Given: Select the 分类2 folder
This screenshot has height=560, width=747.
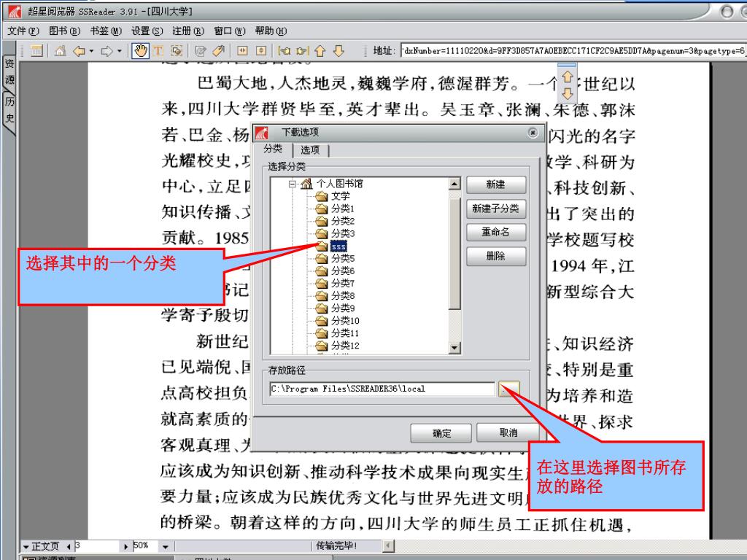Looking at the screenshot, I should (x=343, y=221).
